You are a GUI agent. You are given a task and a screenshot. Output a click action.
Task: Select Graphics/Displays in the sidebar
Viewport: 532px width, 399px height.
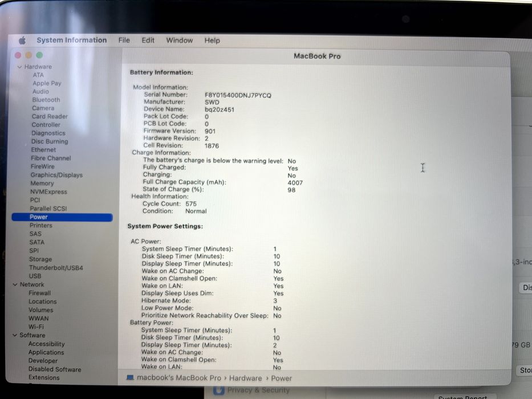56,175
